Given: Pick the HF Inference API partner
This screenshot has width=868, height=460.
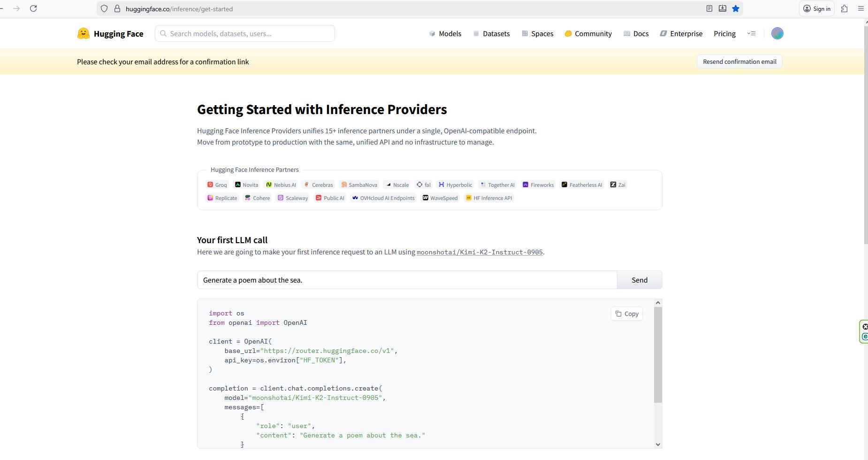Looking at the screenshot, I should [489, 198].
